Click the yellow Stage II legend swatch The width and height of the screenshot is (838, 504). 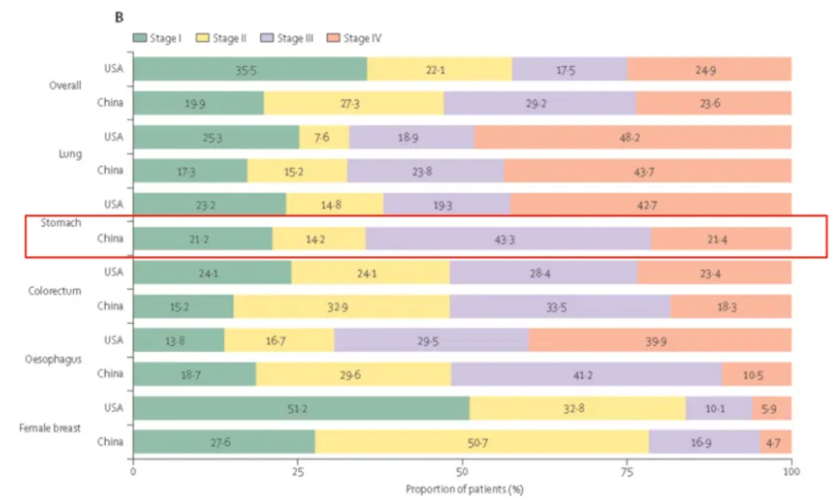[204, 38]
